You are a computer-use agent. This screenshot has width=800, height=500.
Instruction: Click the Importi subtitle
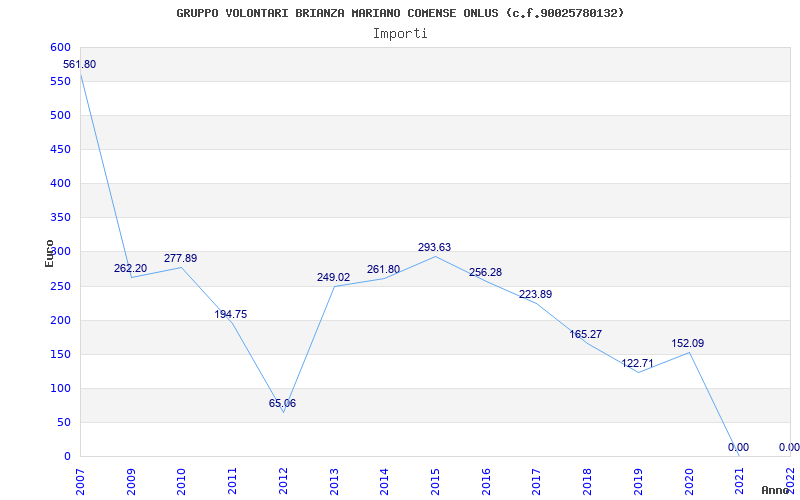pyautogui.click(x=400, y=34)
